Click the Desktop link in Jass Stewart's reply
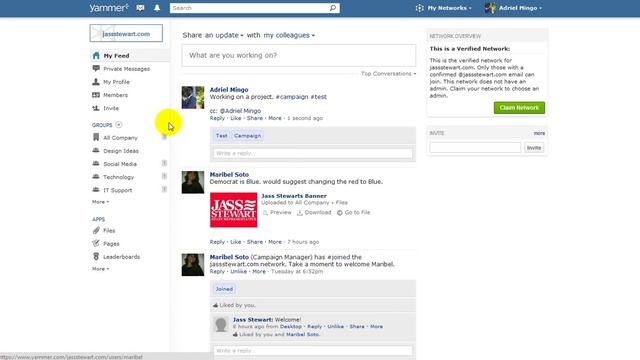The image size is (640, 360). click(291, 327)
